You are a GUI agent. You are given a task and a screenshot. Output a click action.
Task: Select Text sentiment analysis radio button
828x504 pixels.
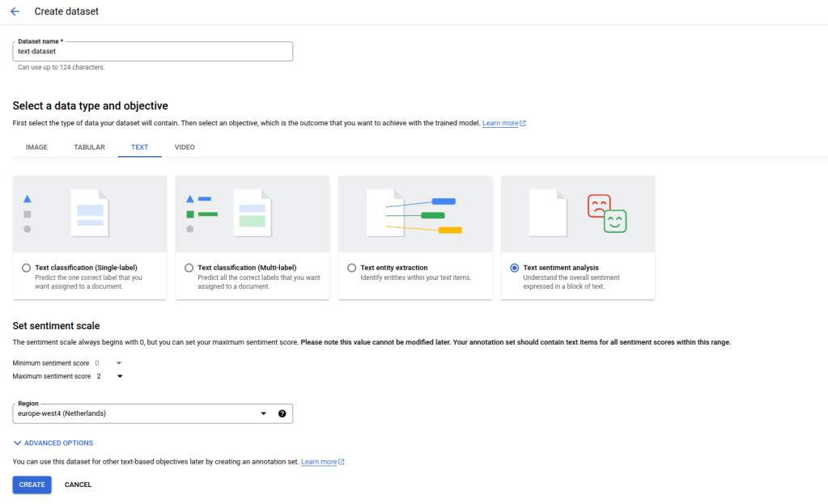pyautogui.click(x=515, y=268)
